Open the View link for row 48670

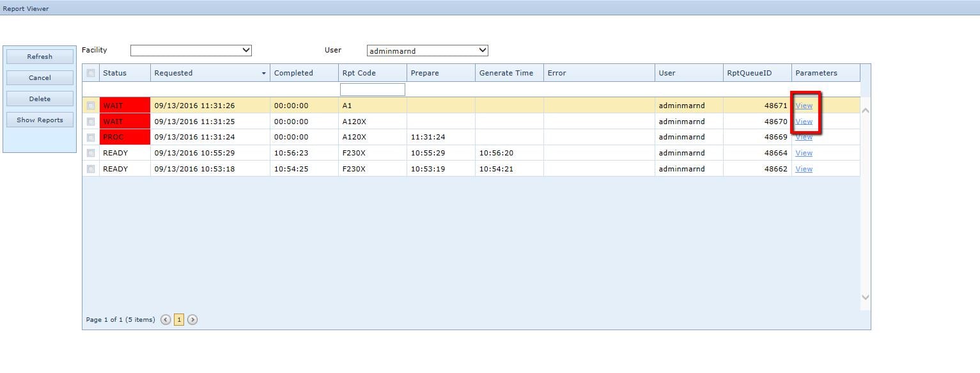click(804, 122)
